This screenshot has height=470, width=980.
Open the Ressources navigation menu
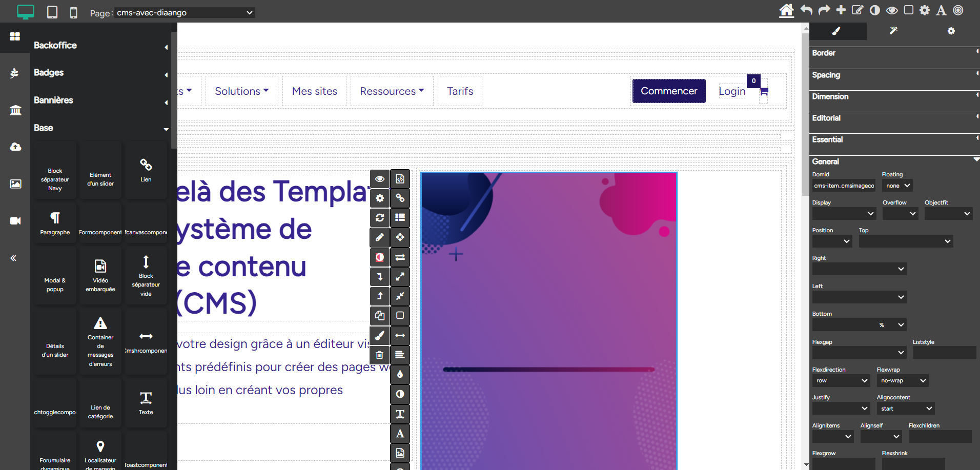tap(392, 91)
